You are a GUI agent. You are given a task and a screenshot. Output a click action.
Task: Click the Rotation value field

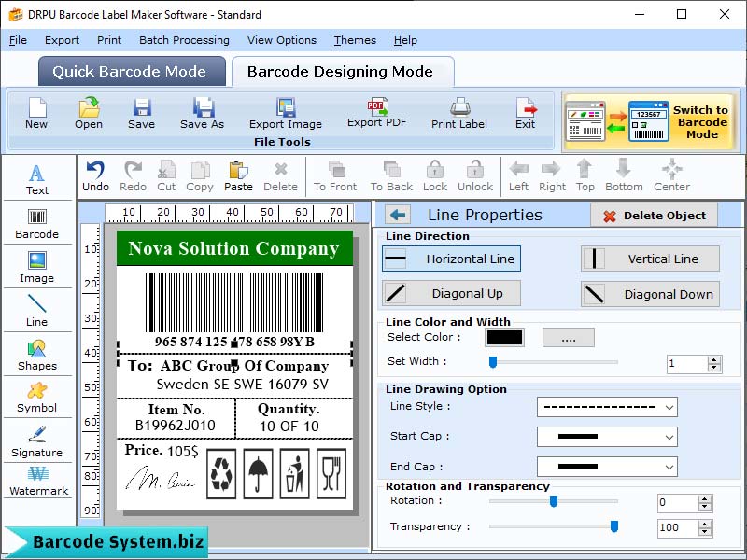679,503
